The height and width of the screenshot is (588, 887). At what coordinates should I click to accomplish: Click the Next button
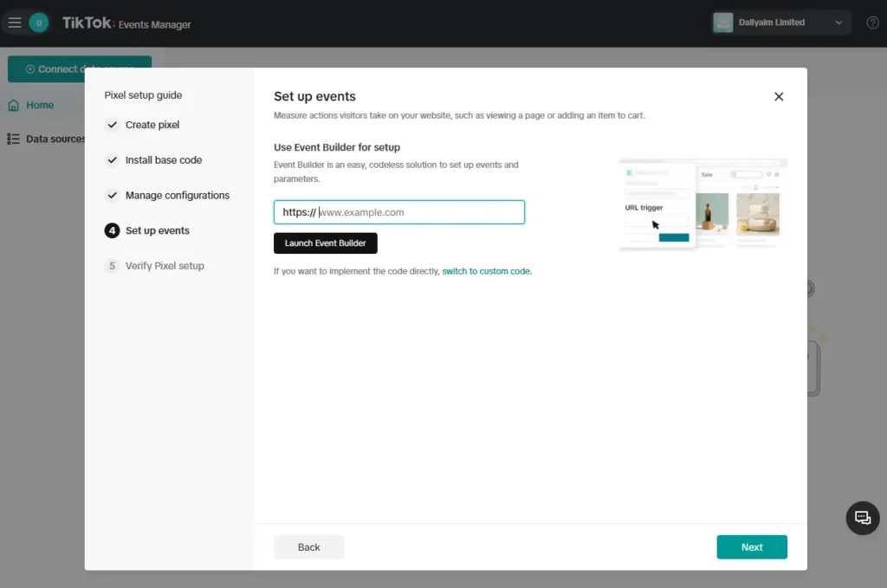(x=752, y=547)
